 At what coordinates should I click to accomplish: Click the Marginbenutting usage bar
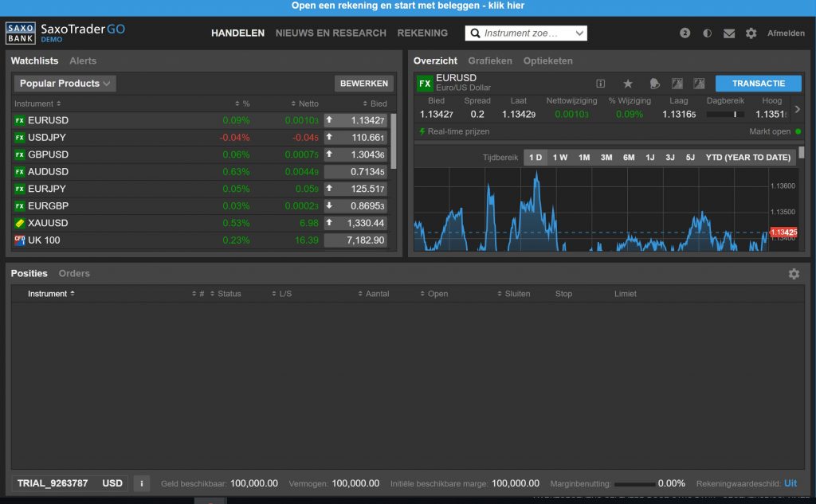click(x=634, y=484)
